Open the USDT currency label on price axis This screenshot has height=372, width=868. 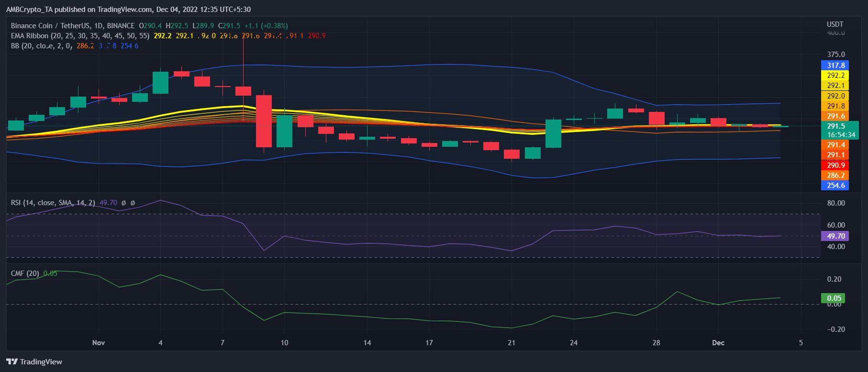[x=835, y=24]
